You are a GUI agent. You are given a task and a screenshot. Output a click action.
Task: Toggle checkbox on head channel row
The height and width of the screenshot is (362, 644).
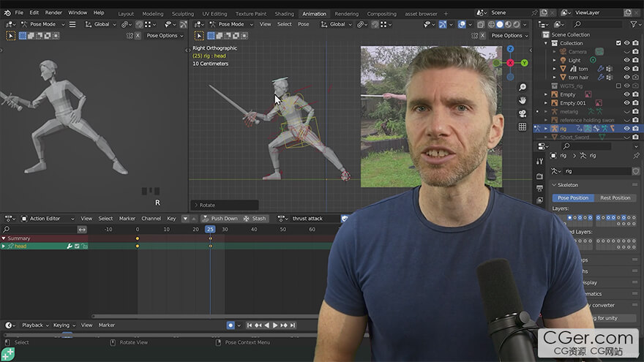[x=77, y=246]
